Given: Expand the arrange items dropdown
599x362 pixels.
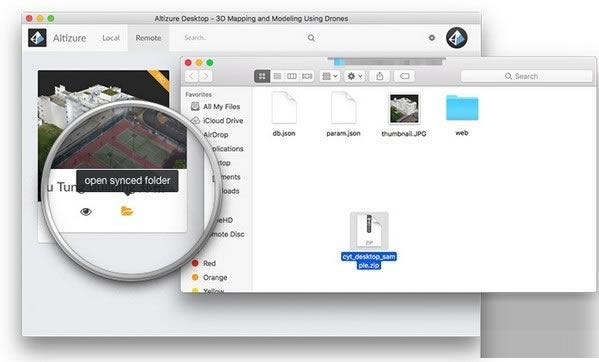Looking at the screenshot, I should click(330, 76).
